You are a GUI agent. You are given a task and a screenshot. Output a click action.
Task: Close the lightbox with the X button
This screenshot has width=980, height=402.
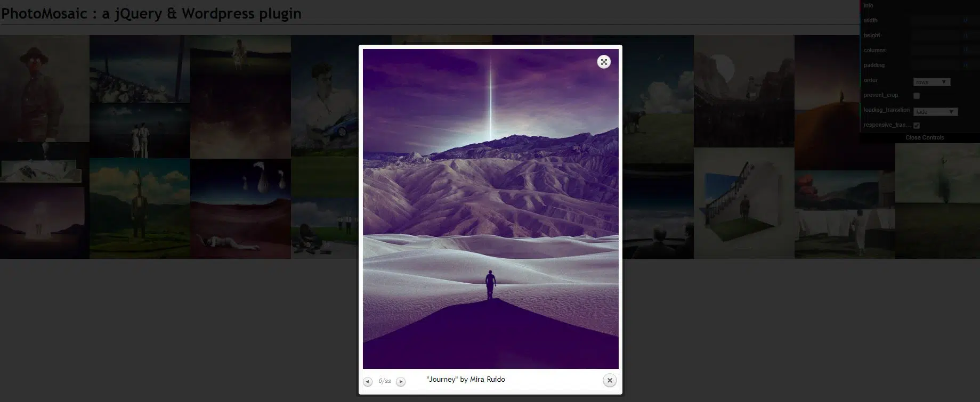pos(609,380)
